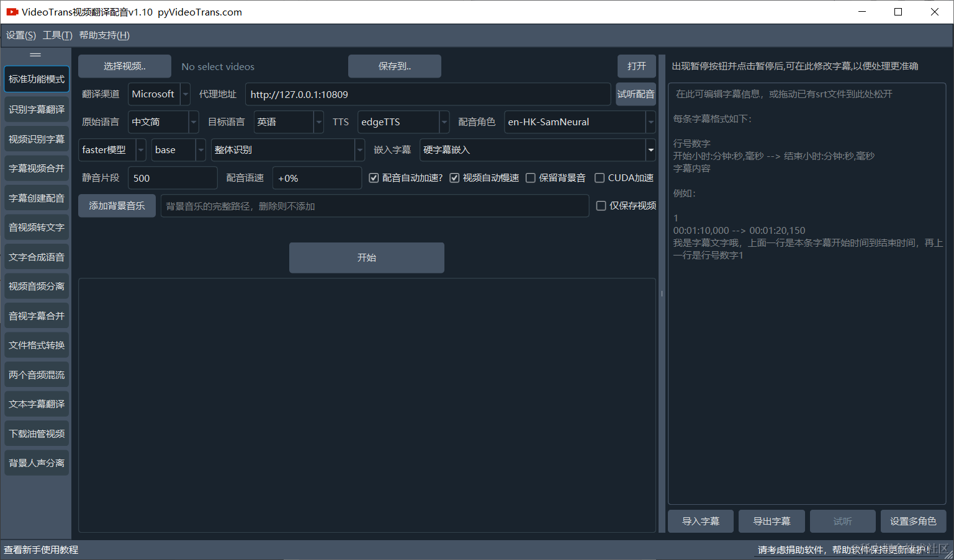Switch to 视频识别字幕 mode
954x560 pixels.
[37, 139]
